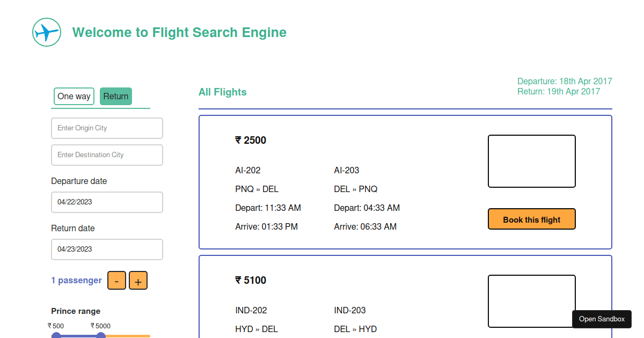
Task: Click the plus icon to add a passenger
Action: pos(138,280)
